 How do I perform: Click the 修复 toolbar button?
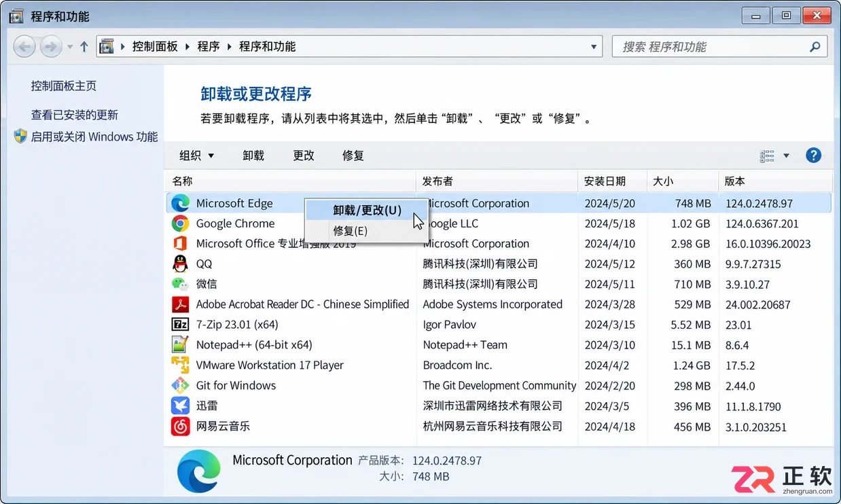click(353, 156)
